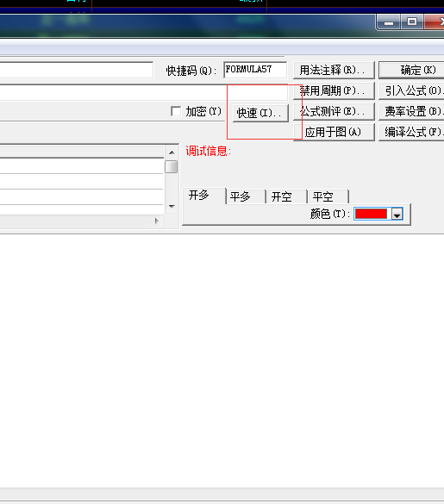Image resolution: width=444 pixels, height=504 pixels.
Task: Click the horizontal scroll right arrow
Action: pos(157,221)
